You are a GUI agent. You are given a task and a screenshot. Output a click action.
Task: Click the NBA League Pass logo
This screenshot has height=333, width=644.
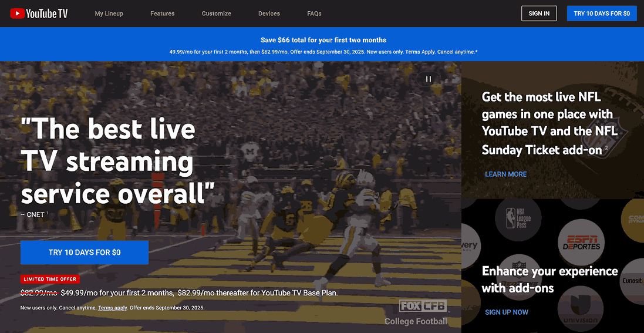click(x=518, y=218)
